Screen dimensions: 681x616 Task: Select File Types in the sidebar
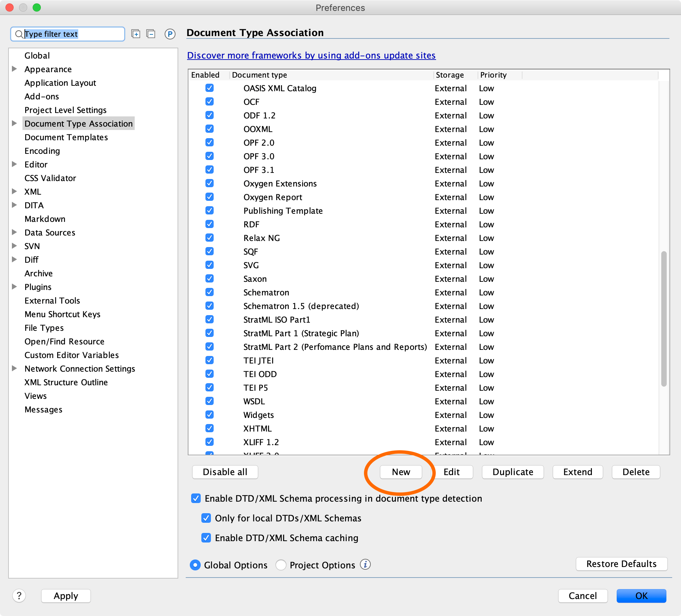tap(44, 328)
